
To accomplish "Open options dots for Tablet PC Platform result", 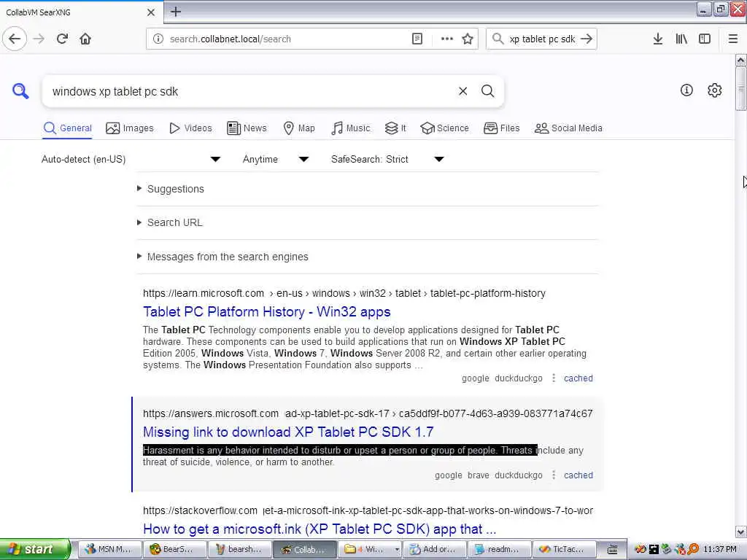I will (554, 378).
